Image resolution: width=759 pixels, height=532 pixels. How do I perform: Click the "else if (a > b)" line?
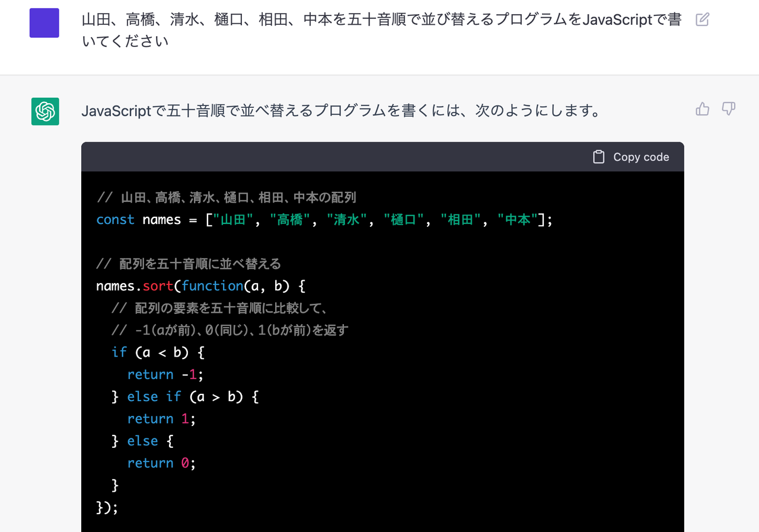[x=185, y=396]
